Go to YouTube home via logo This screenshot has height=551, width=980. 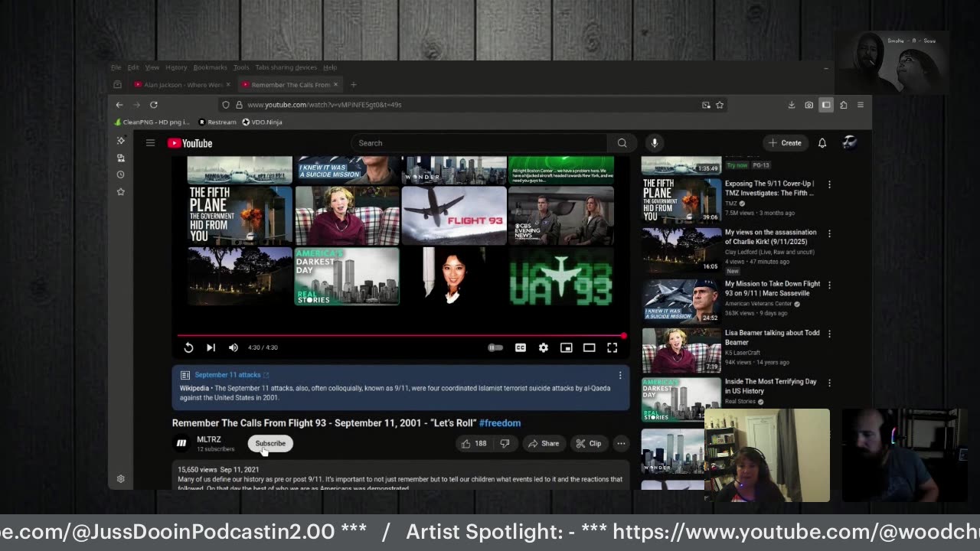click(x=190, y=143)
